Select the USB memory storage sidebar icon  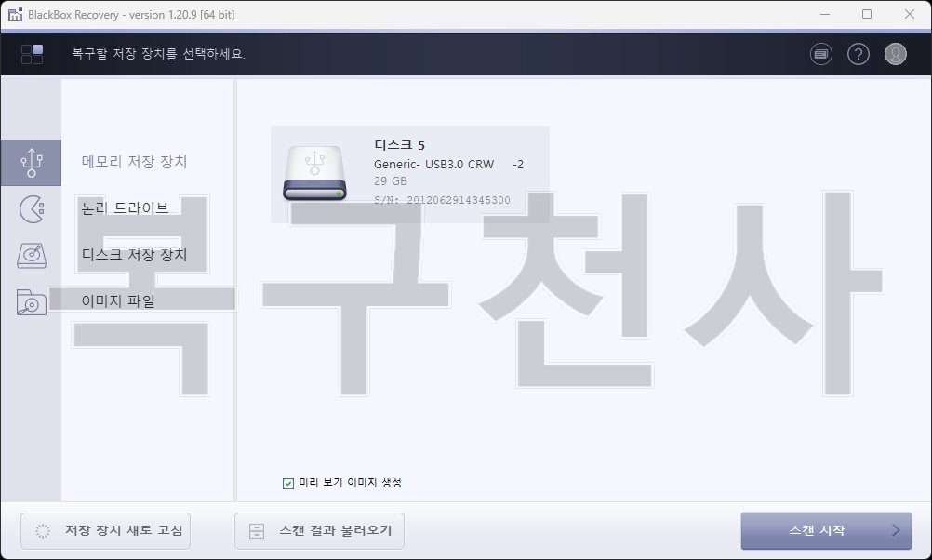31,163
